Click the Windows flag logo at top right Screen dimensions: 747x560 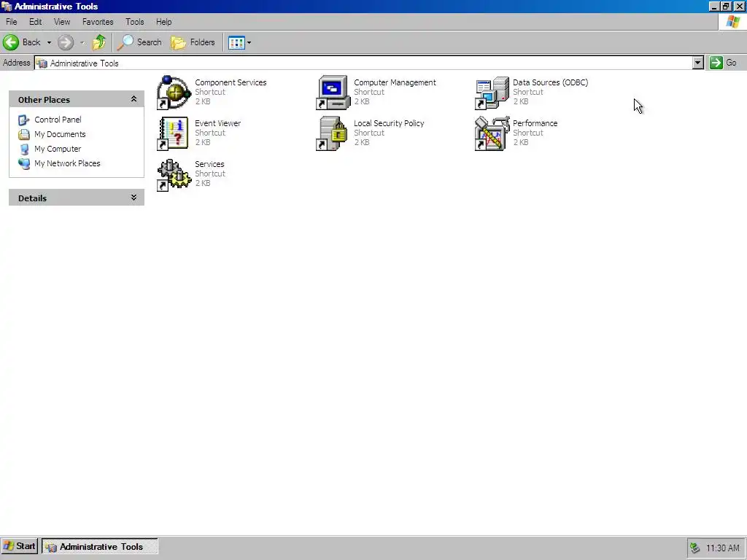click(732, 22)
